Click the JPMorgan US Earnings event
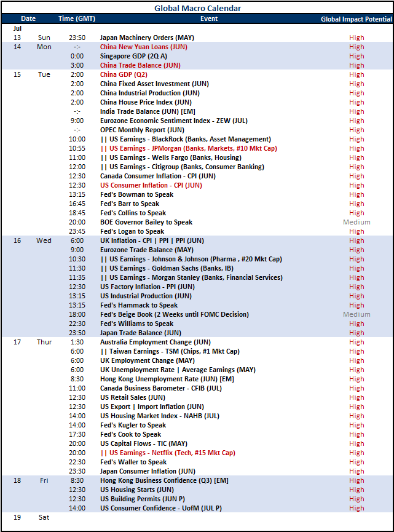This screenshot has width=394, height=532. point(189,148)
